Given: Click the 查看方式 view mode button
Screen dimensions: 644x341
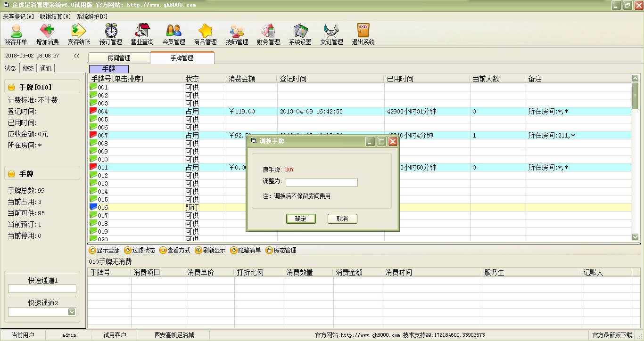Looking at the screenshot, I should click(x=175, y=250).
